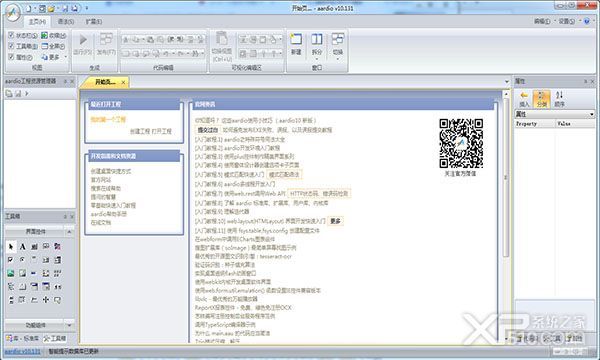This screenshot has height=360, width=600.
Task: Click the 模式匹配语法 button
Action: tap(284, 174)
